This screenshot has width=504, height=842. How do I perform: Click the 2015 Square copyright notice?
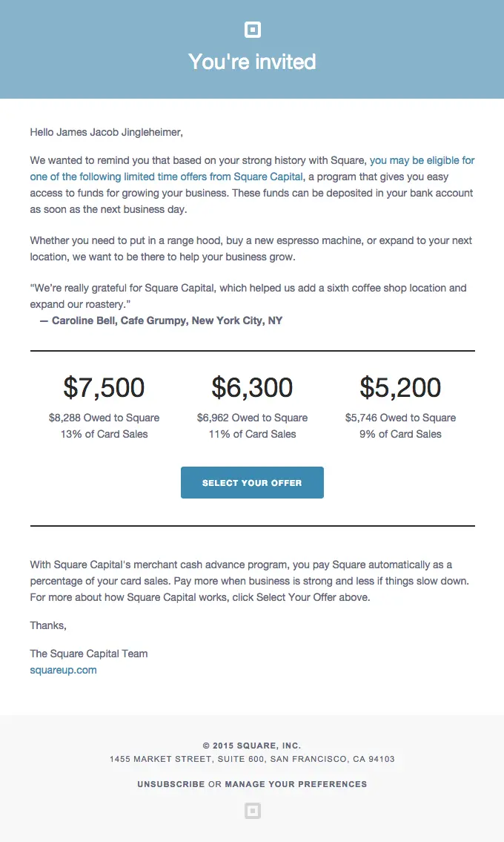point(252,745)
